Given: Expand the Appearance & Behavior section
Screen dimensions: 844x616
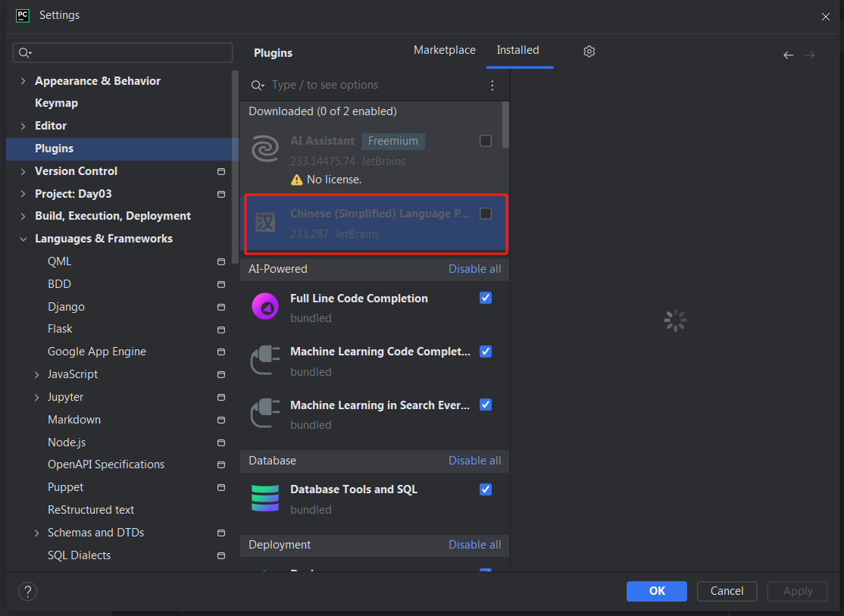Looking at the screenshot, I should pyautogui.click(x=23, y=81).
